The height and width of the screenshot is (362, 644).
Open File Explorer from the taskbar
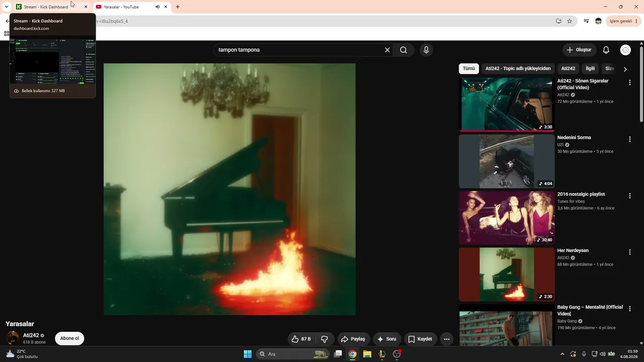point(367,354)
